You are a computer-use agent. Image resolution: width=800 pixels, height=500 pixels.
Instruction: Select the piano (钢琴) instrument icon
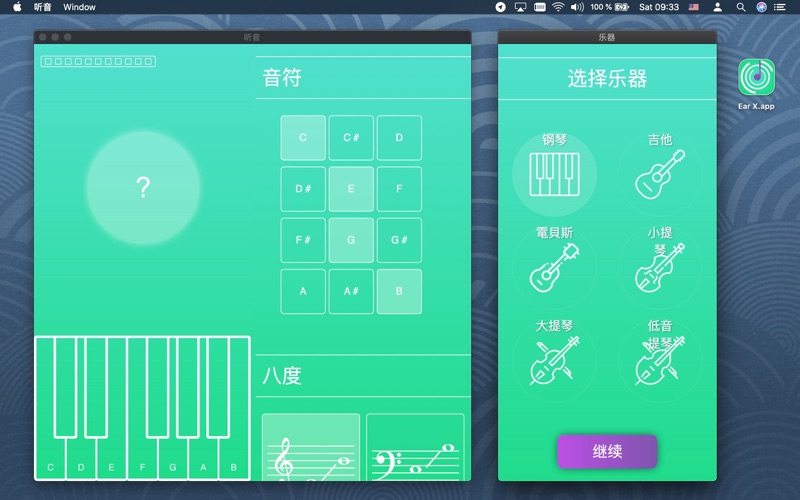554,173
